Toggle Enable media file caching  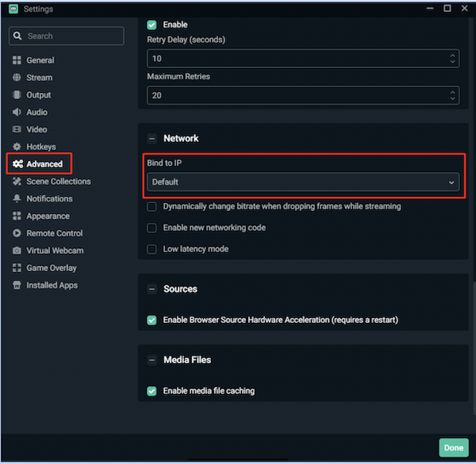152,391
